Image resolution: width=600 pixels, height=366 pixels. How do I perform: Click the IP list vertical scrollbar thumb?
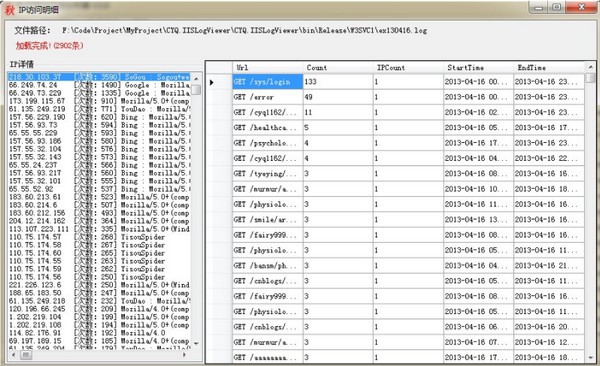click(x=196, y=90)
